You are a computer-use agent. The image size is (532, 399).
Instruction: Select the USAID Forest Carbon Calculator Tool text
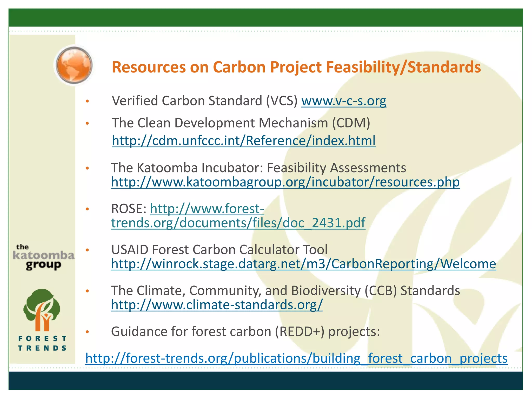219,250
